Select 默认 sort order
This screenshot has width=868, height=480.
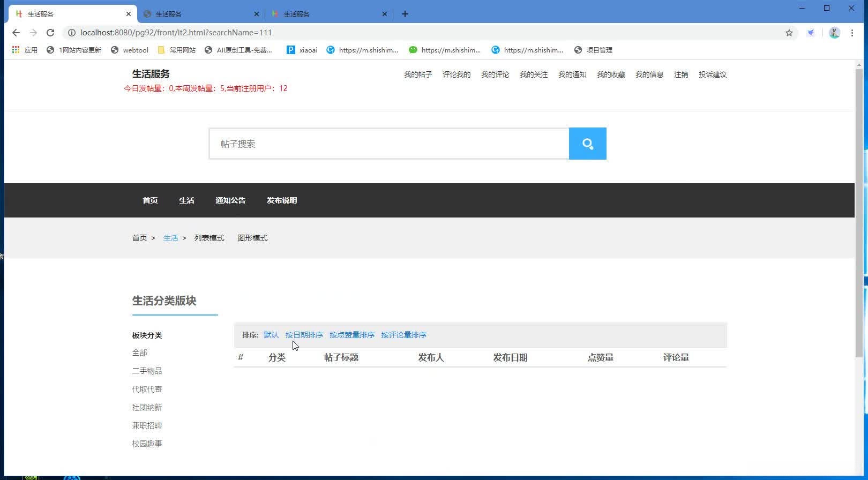coord(271,335)
